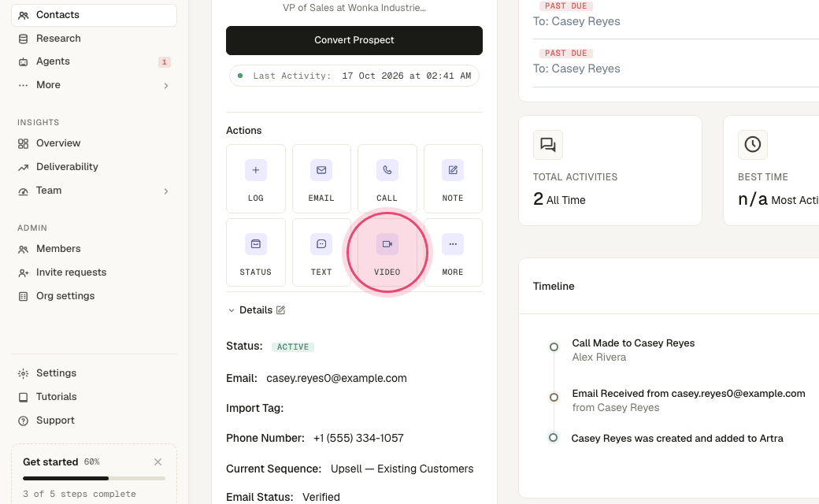Click 'Upsell — Existing Customers' sequence value
The height and width of the screenshot is (504, 819).
point(402,469)
